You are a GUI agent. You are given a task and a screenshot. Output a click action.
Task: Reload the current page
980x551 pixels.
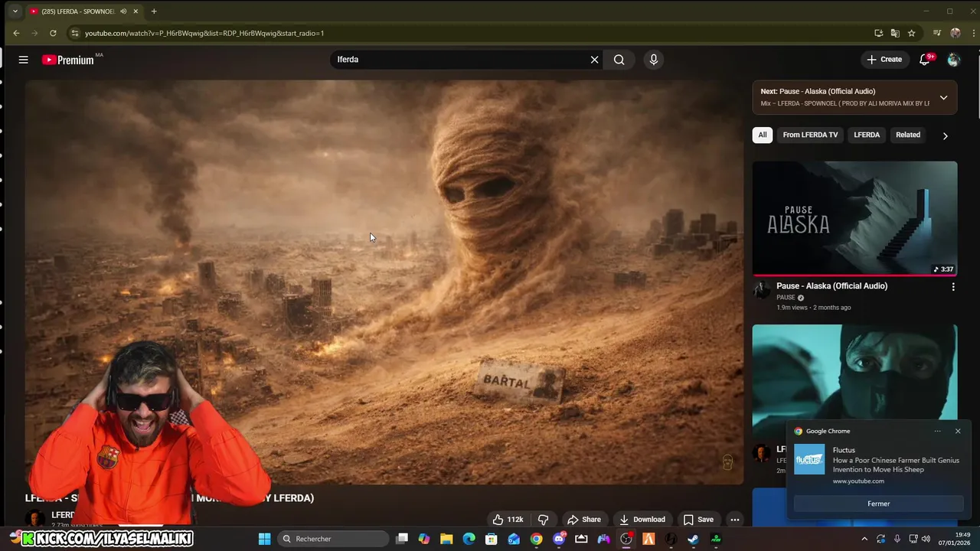[x=53, y=33]
